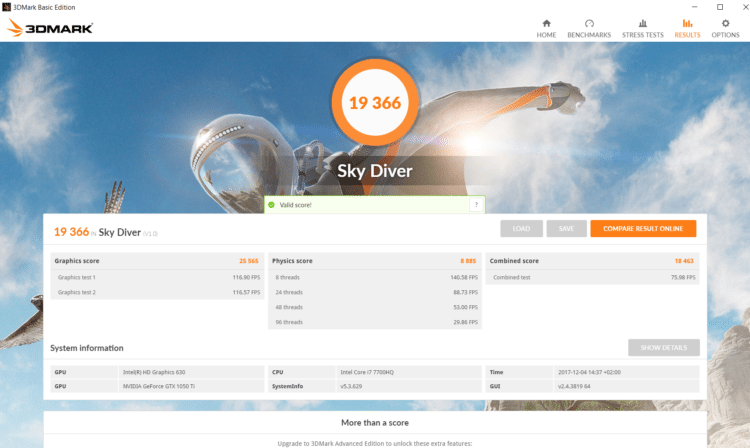This screenshot has width=750, height=448.
Task: Click the System information heading
Action: click(87, 348)
